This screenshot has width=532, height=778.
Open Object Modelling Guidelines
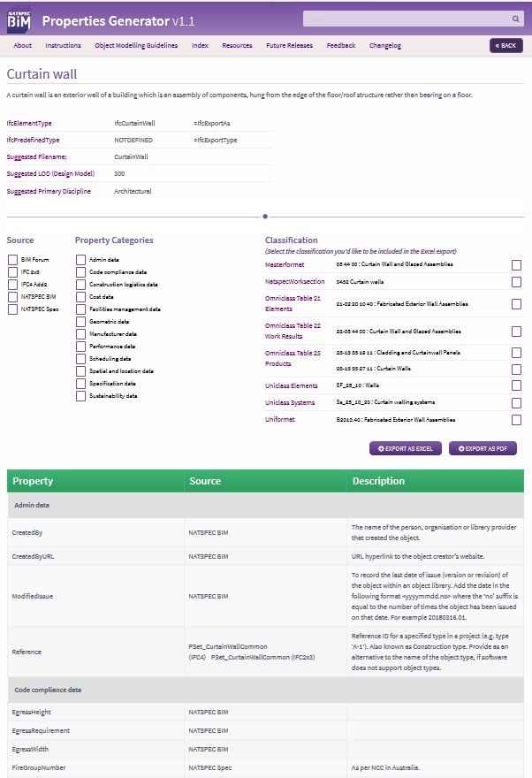pos(136,45)
